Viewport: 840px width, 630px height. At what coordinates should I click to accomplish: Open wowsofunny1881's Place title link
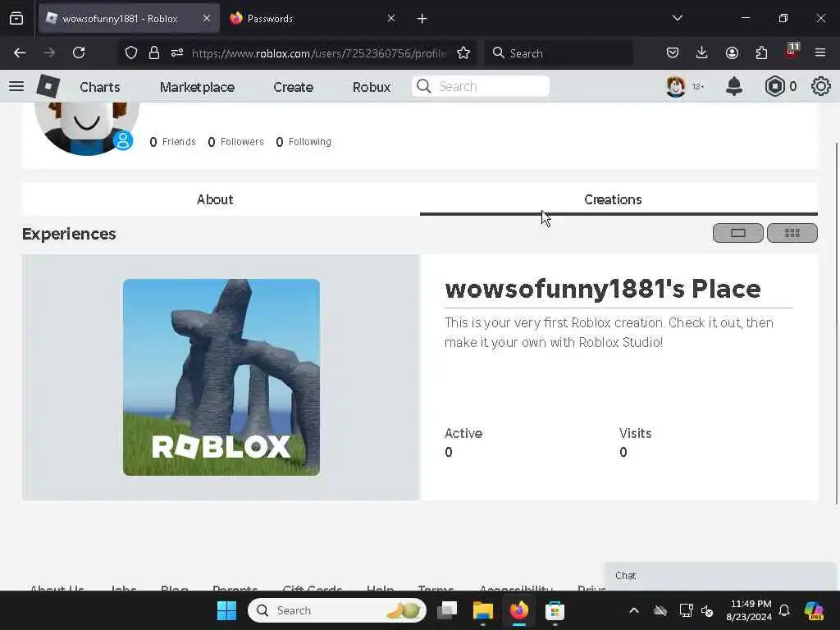tap(603, 289)
